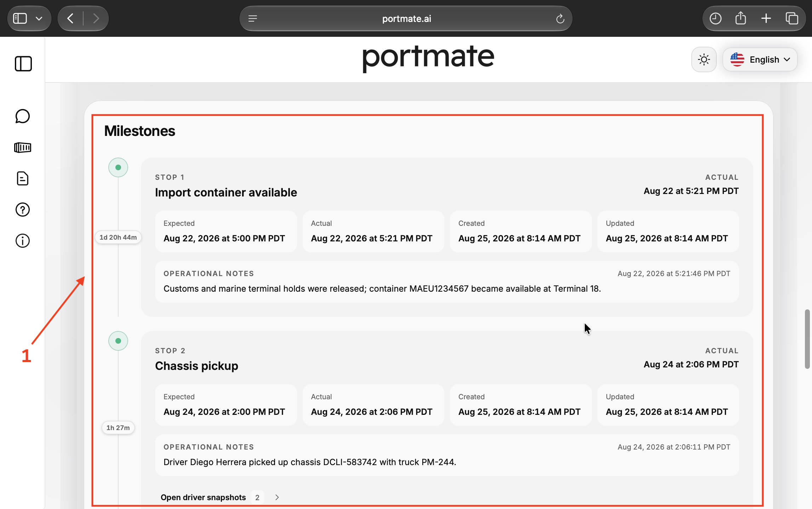Expand Open driver snapshots
The width and height of the screenshot is (812, 509).
(x=220, y=497)
